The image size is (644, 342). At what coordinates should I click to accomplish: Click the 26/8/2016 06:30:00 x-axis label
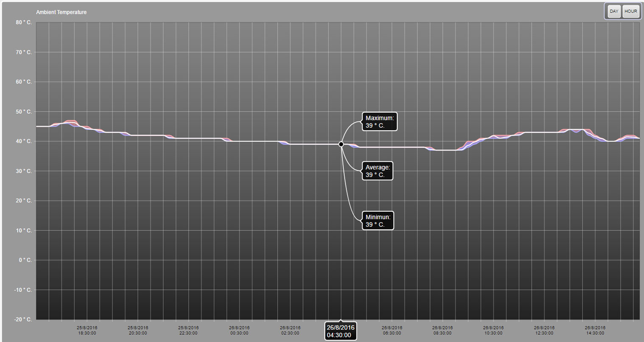pyautogui.click(x=392, y=331)
